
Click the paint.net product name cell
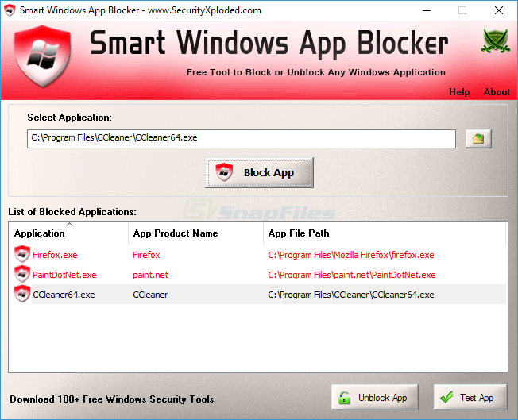tap(151, 275)
